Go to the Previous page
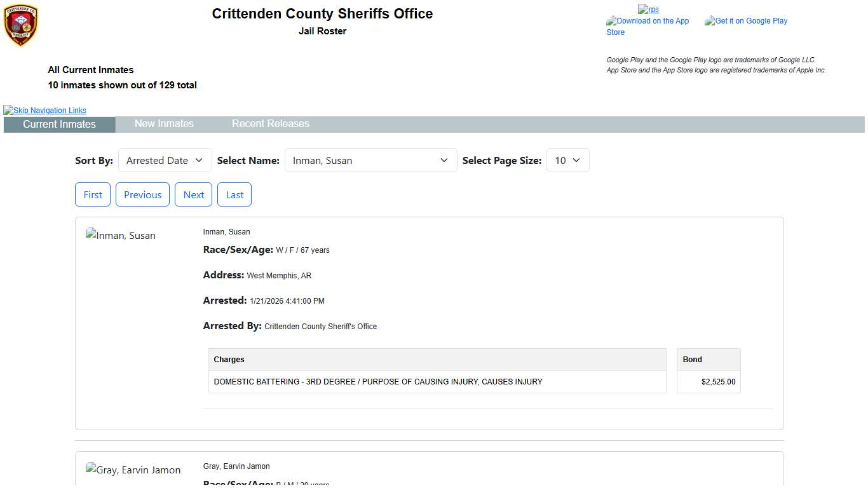This screenshot has width=868, height=488. (142, 195)
